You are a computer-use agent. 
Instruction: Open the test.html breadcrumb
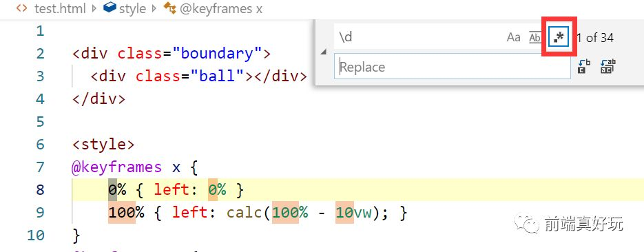pyautogui.click(x=61, y=9)
